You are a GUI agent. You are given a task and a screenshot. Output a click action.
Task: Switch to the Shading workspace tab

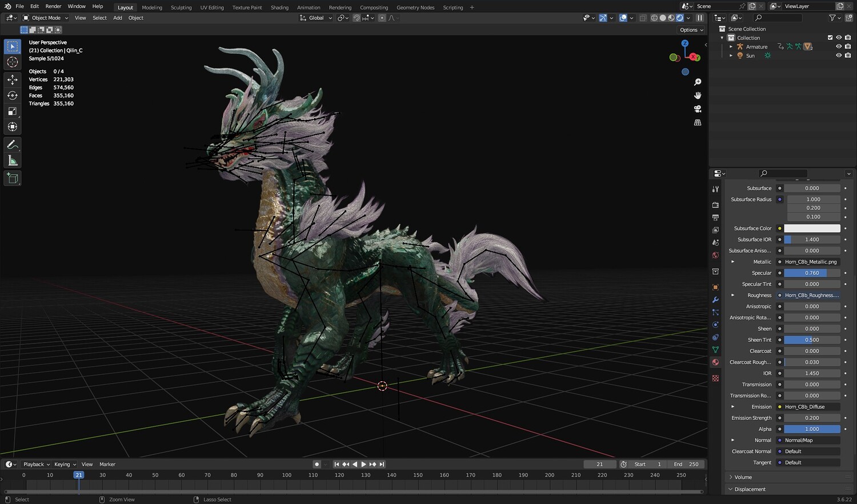point(279,7)
